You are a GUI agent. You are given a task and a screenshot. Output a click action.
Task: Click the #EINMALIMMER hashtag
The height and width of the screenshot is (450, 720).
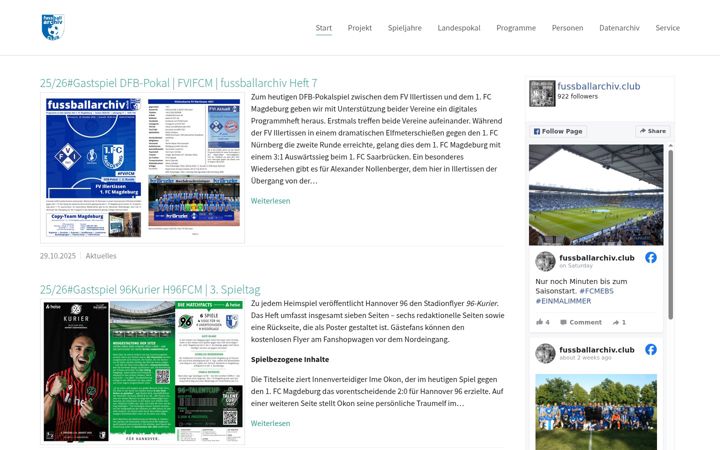[x=563, y=301]
